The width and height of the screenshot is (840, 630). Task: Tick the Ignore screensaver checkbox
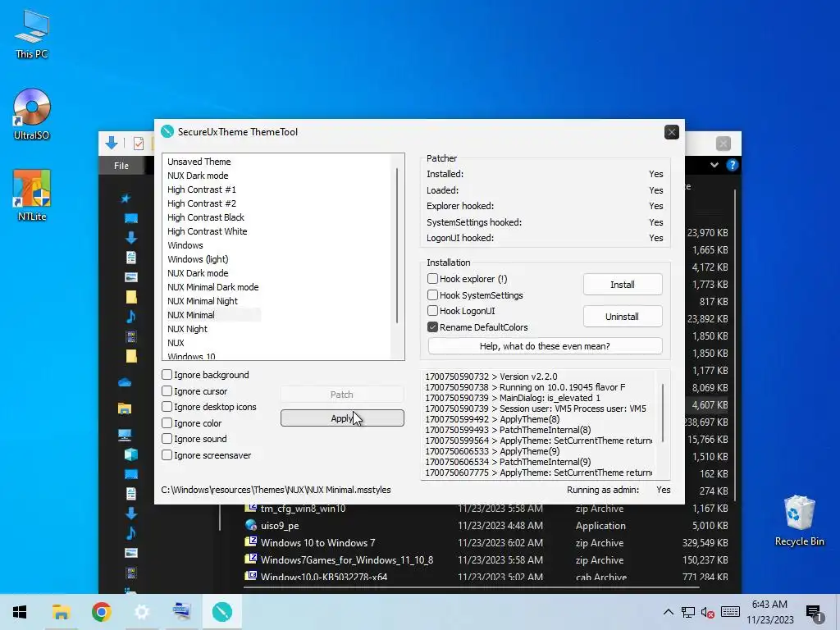coord(167,454)
